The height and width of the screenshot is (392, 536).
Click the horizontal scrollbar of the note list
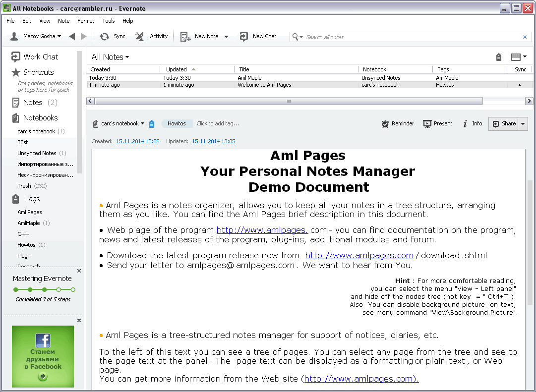click(x=289, y=101)
